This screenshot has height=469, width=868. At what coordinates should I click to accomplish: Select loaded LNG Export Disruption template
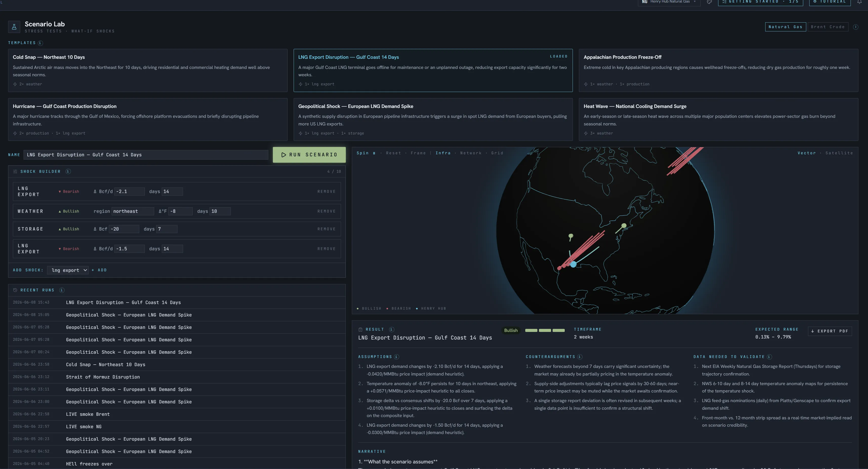coord(433,70)
